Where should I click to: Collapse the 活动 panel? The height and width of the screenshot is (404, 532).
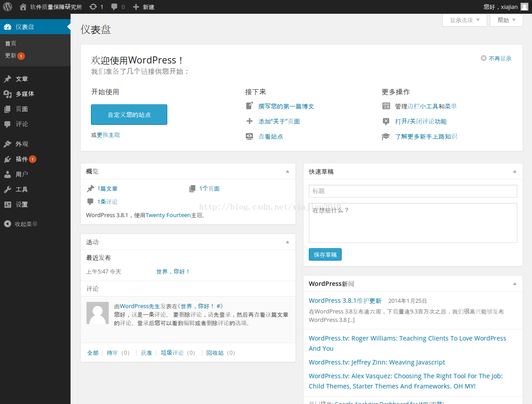(x=288, y=242)
